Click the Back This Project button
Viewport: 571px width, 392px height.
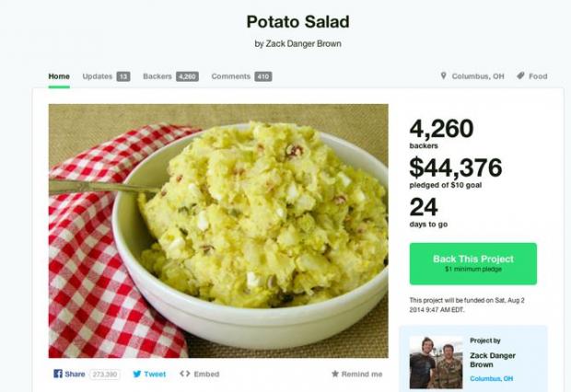click(x=473, y=263)
